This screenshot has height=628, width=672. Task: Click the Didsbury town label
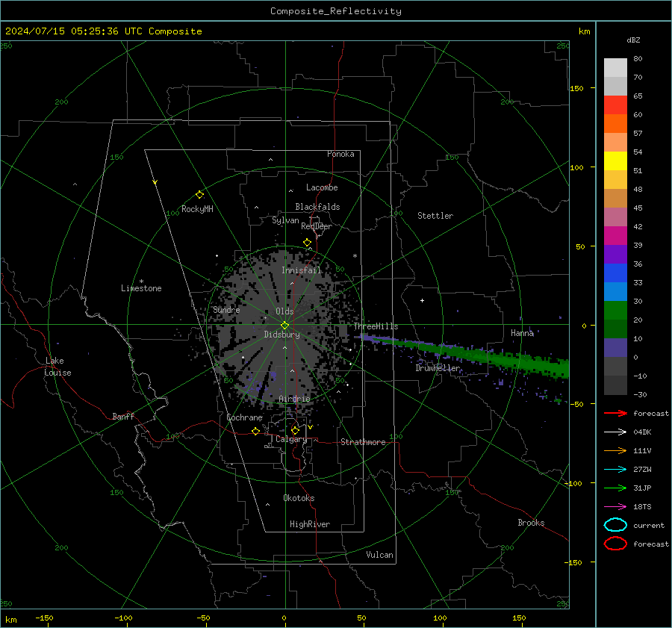(281, 335)
